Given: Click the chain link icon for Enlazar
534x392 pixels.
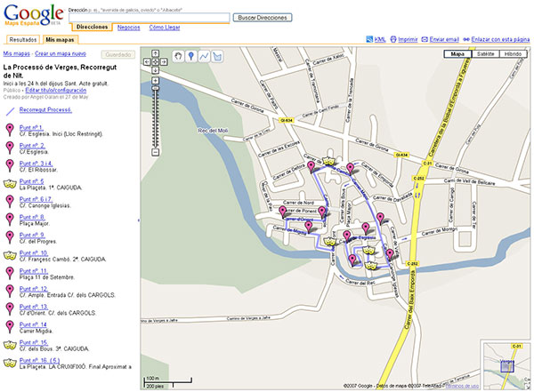Looking at the screenshot, I should (x=466, y=39).
